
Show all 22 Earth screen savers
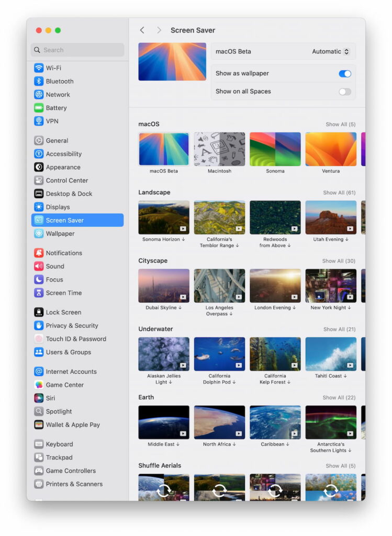pyautogui.click(x=339, y=398)
